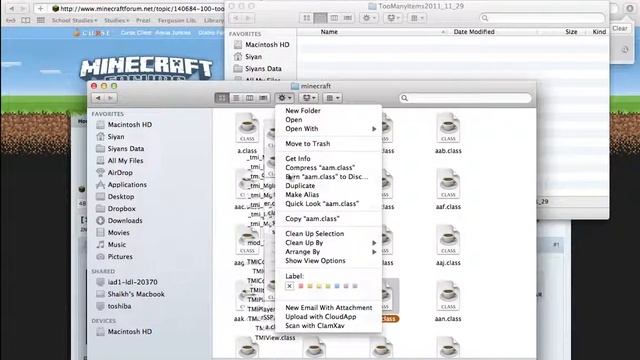This screenshot has width=640, height=360.
Task: Select Shaikh's Macbook under Shared
Action: [130, 294]
